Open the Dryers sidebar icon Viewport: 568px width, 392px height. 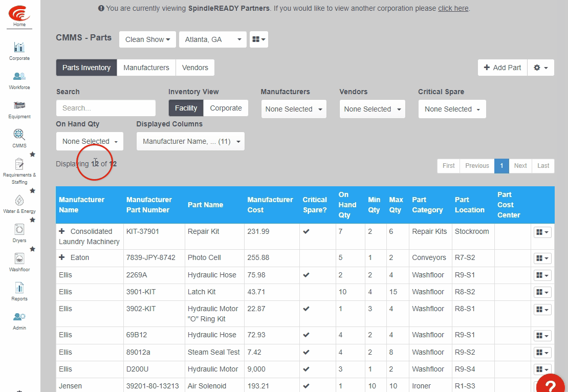coord(19,229)
